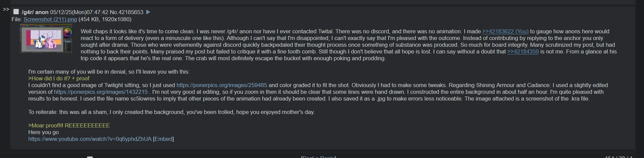This screenshot has width=644, height=158.
Task: Open the ponerpics.org/images/259485 link
Action: (222, 85)
